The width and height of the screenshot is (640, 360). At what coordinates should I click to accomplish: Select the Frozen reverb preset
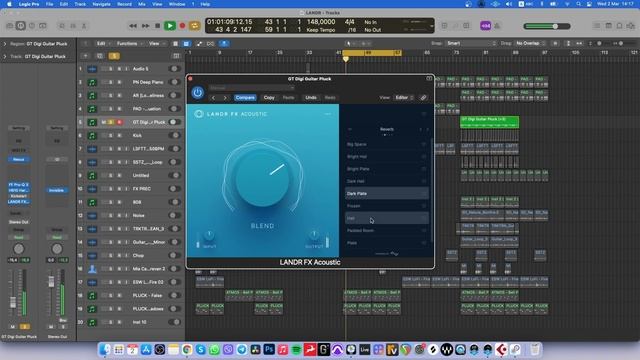coord(387,206)
